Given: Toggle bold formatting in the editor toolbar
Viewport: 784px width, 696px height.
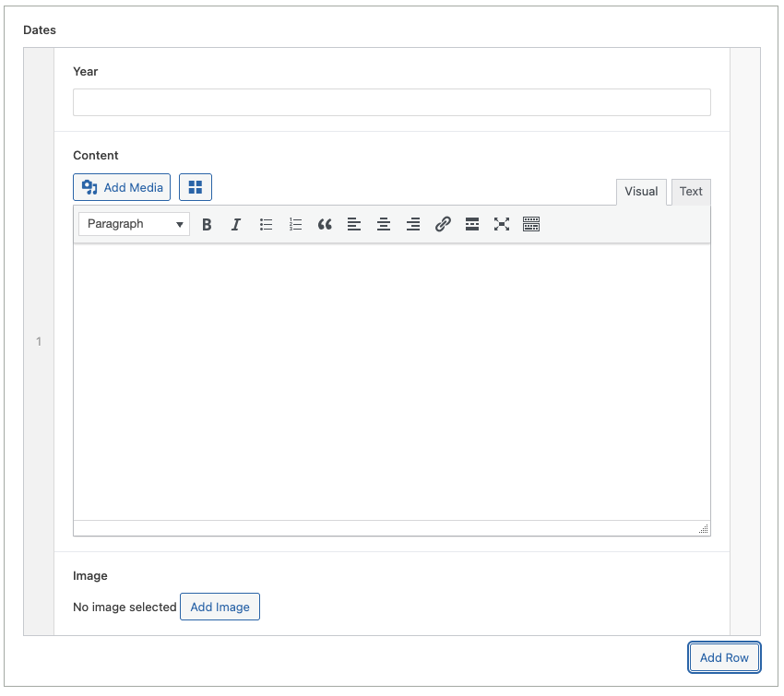Looking at the screenshot, I should pyautogui.click(x=207, y=224).
